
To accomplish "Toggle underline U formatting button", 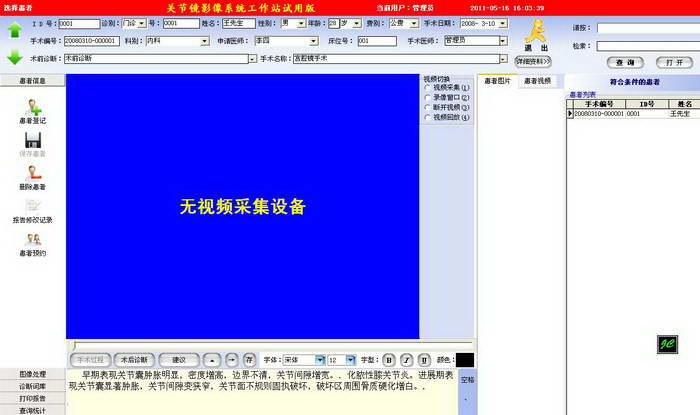I will click(424, 360).
